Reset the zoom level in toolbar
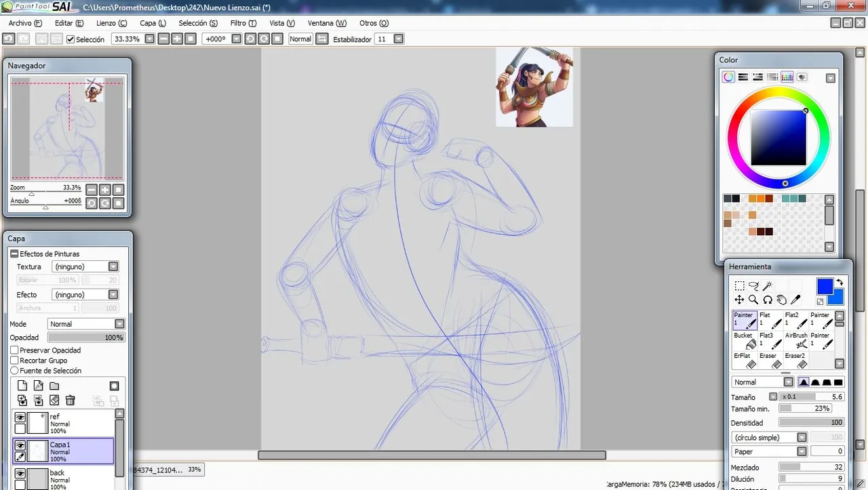 click(x=191, y=39)
